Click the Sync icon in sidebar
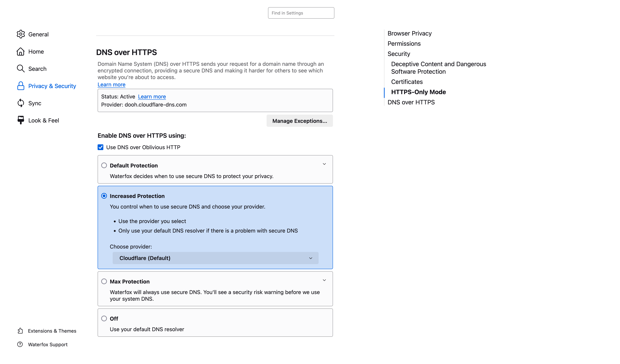620x364 pixels. pos(20,103)
